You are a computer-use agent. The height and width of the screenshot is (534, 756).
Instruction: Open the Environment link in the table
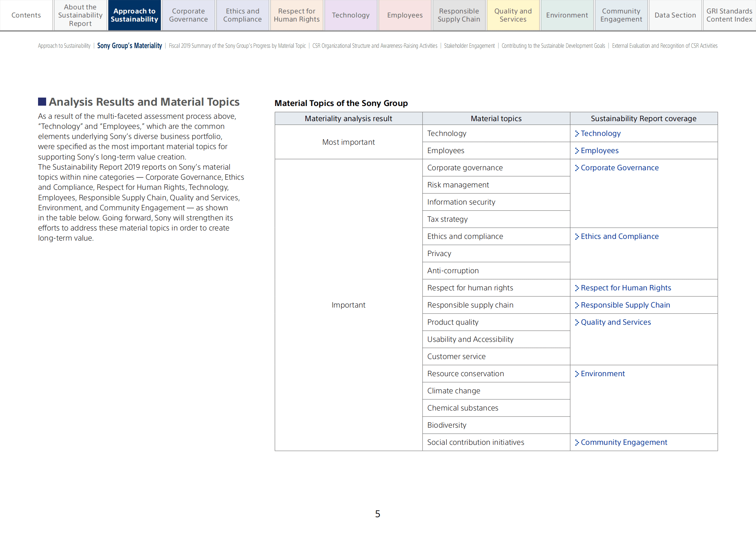pyautogui.click(x=602, y=373)
